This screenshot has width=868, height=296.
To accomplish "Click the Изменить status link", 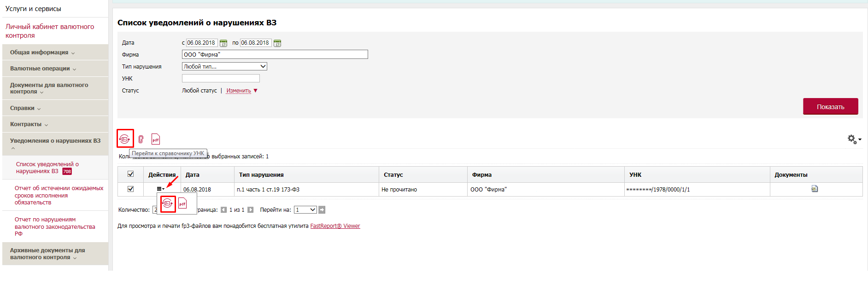I will 239,91.
